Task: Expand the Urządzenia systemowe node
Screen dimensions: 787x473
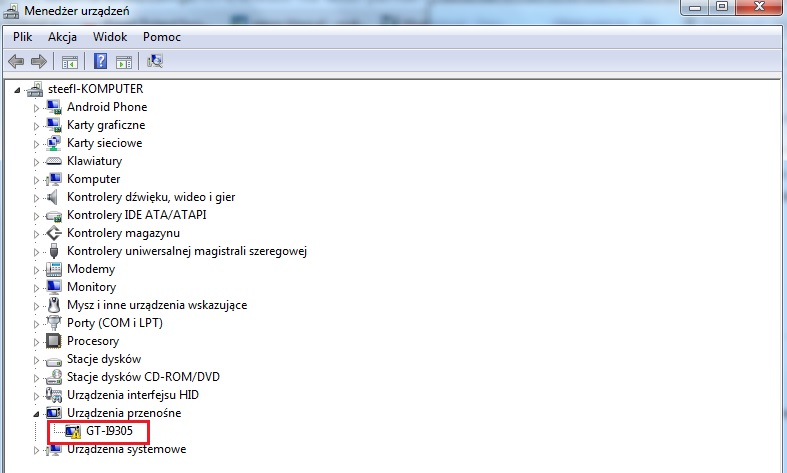Action: click(x=36, y=450)
